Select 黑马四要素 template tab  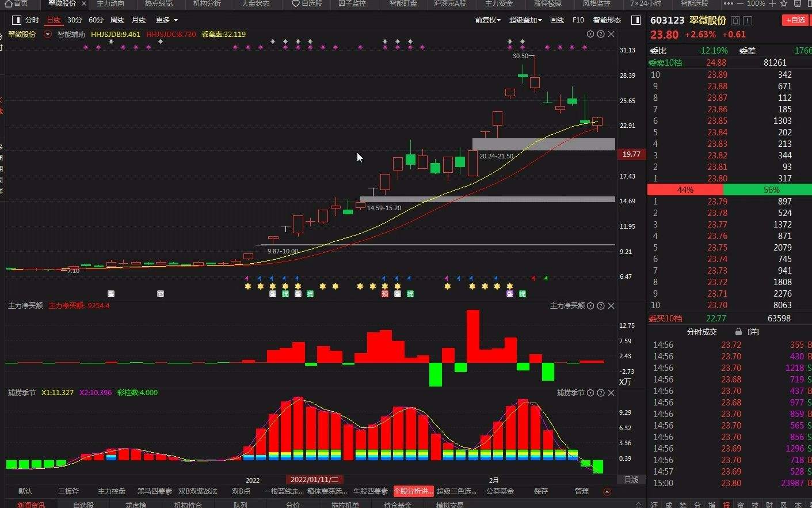[155, 491]
